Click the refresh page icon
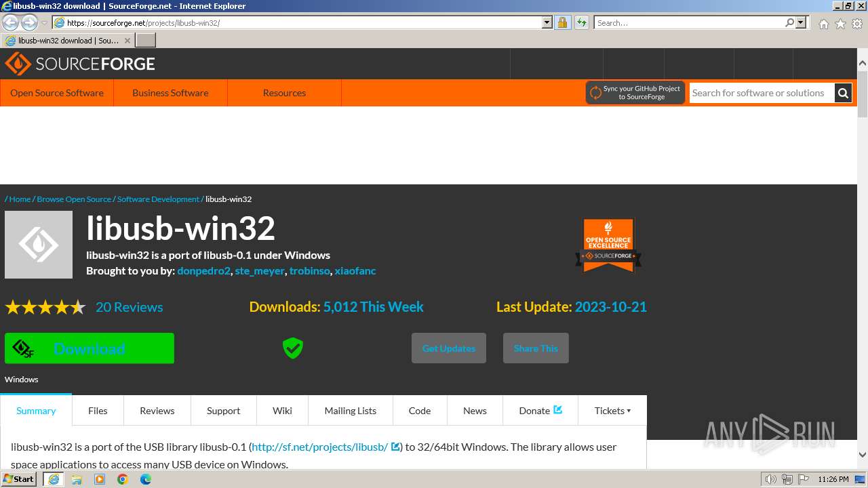The width and height of the screenshot is (868, 488). point(581,22)
